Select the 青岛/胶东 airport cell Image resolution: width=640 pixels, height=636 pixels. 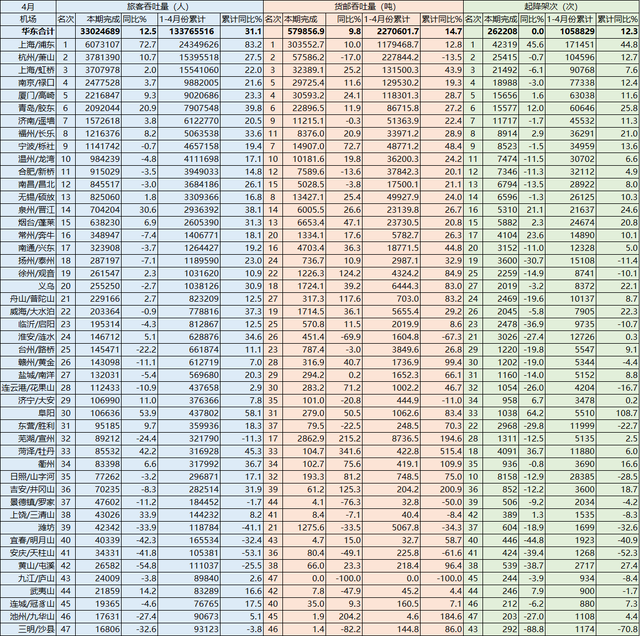tap(28, 108)
